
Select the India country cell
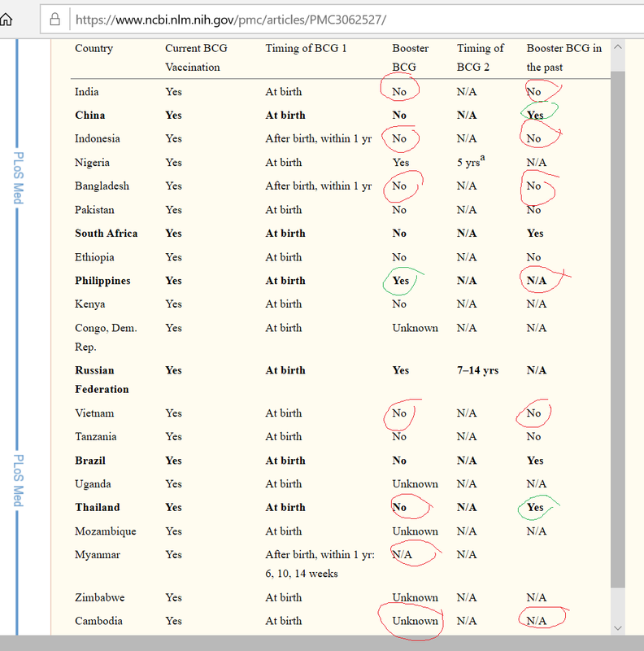tap(87, 92)
